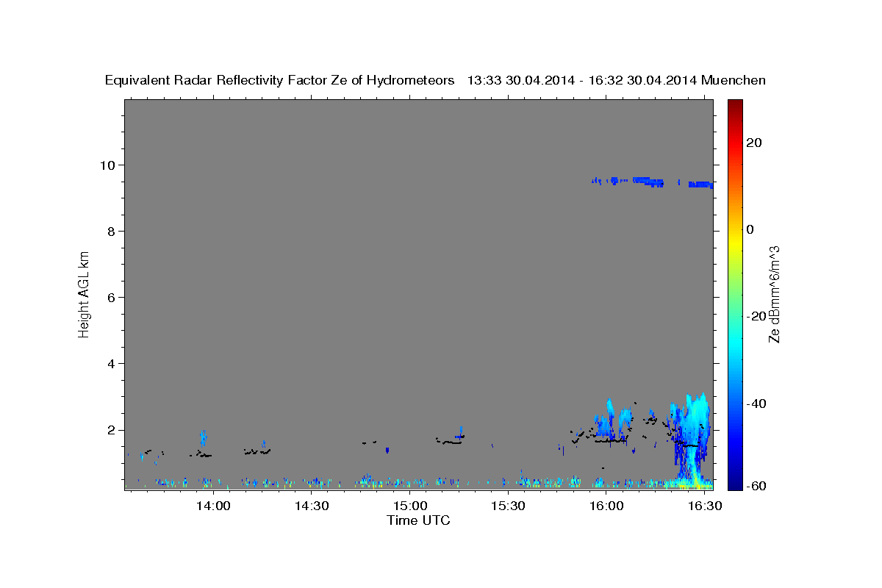Click the 15:30 time tick label

pyautogui.click(x=508, y=506)
